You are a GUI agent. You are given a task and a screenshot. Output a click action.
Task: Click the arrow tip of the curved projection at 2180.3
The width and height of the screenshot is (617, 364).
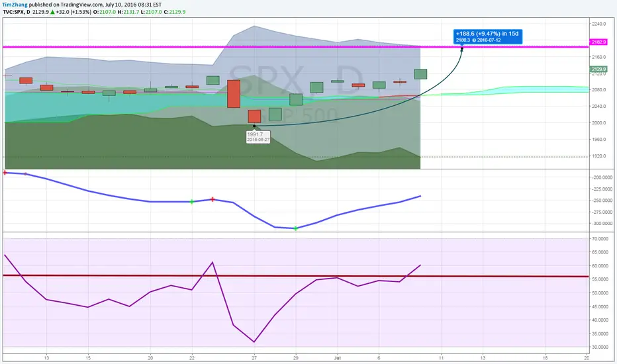tap(462, 49)
